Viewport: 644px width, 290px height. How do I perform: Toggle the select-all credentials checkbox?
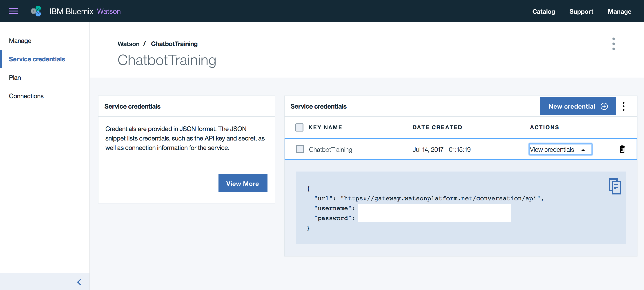pos(299,127)
